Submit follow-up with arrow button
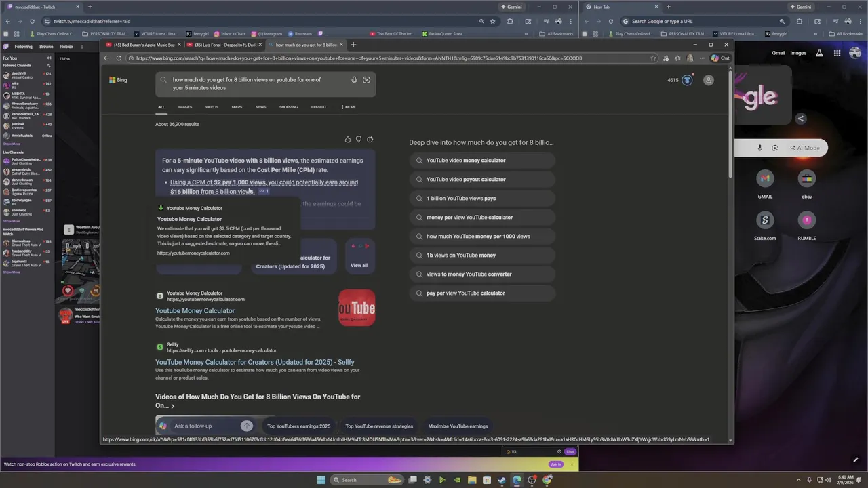The image size is (868, 488). click(x=247, y=426)
